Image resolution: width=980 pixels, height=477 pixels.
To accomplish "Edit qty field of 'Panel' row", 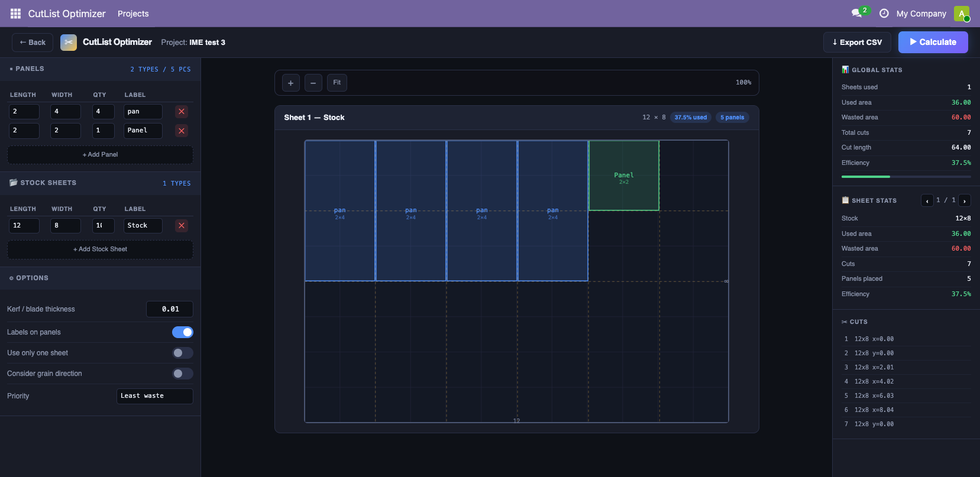I will coord(104,131).
